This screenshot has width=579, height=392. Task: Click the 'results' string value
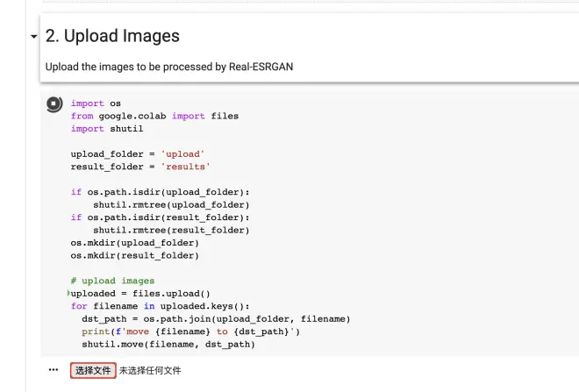[x=185, y=167]
